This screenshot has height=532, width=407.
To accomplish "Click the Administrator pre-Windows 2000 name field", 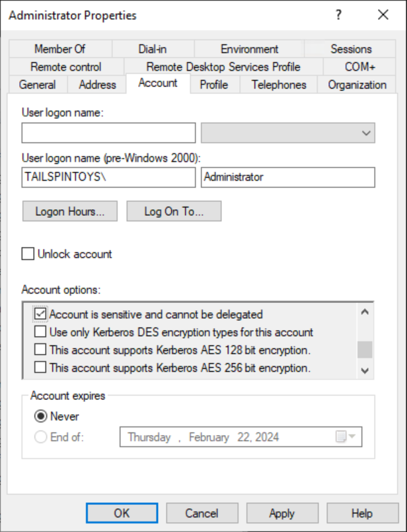I will (288, 177).
